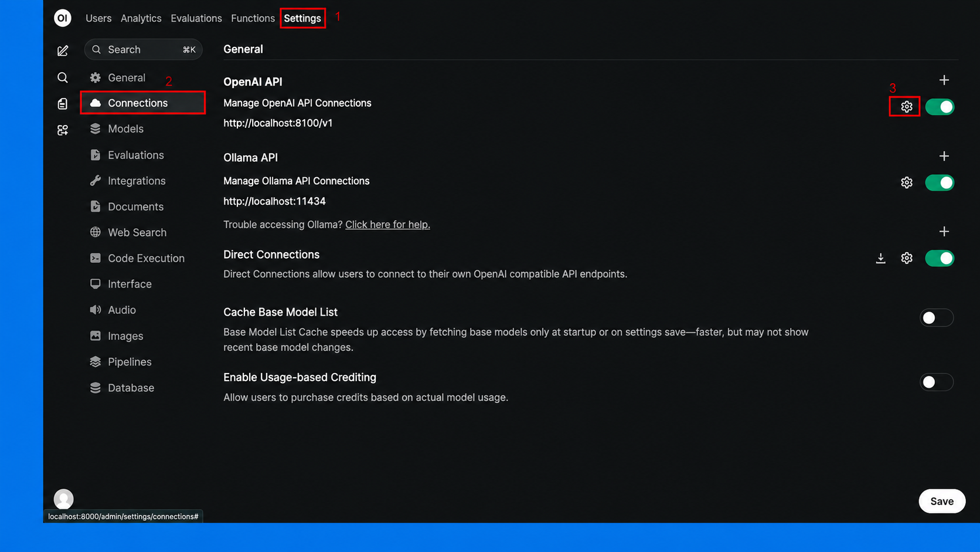Click the 'Manage Ollama API Connections' label
980x552 pixels.
pos(296,181)
